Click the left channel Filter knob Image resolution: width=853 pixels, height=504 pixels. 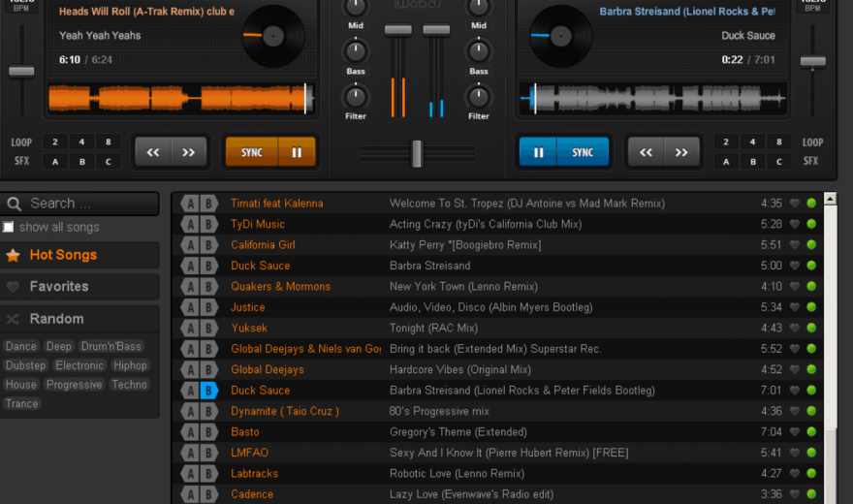[355, 97]
